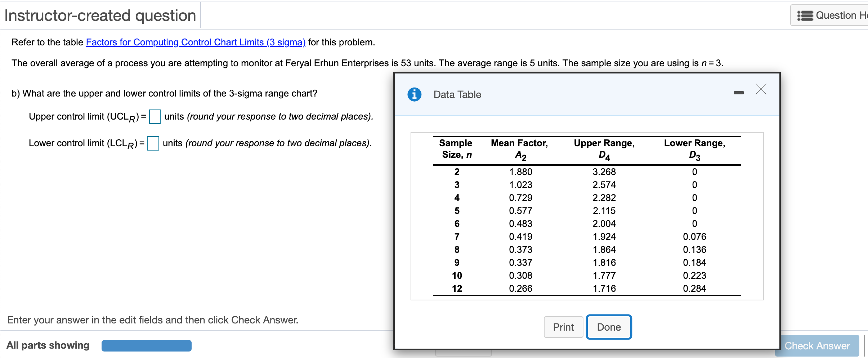Click the blue progress bar near All parts showing

pos(146,345)
